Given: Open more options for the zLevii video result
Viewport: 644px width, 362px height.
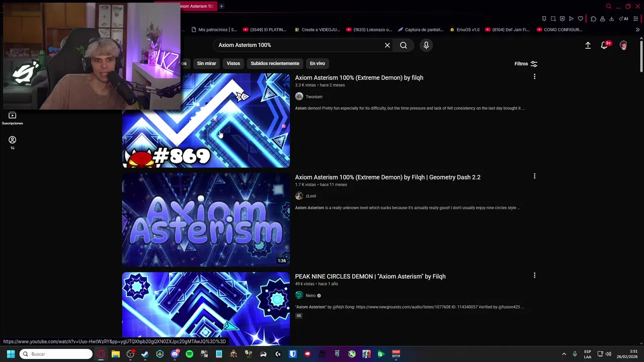Looking at the screenshot, I should [x=534, y=176].
